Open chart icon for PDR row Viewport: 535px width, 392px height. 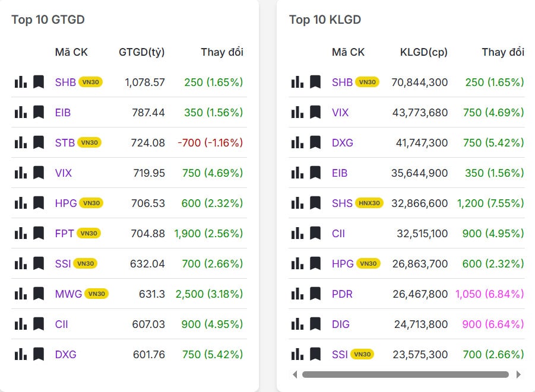pyautogui.click(x=297, y=294)
